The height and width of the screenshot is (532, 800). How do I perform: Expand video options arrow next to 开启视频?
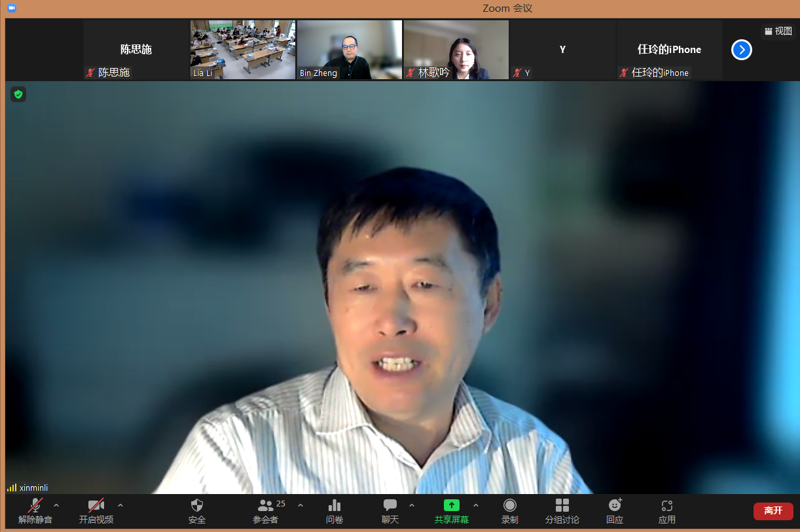[120, 505]
